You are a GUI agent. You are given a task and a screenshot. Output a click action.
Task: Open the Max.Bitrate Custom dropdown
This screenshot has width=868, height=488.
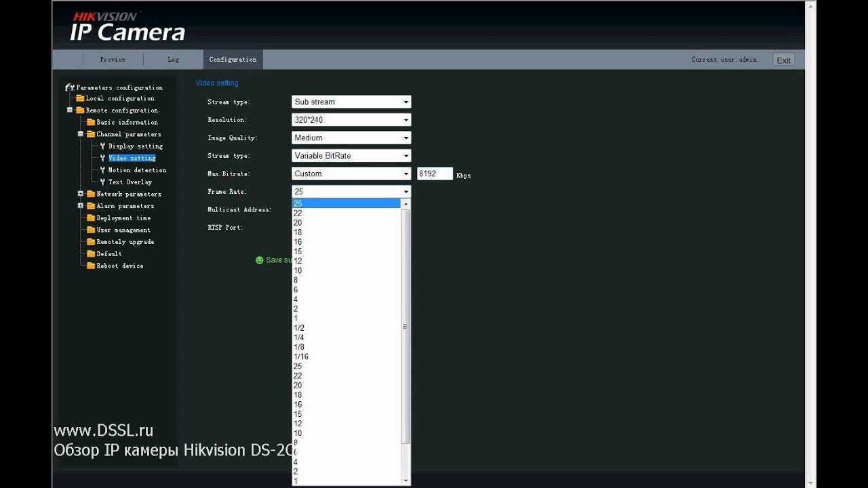351,174
